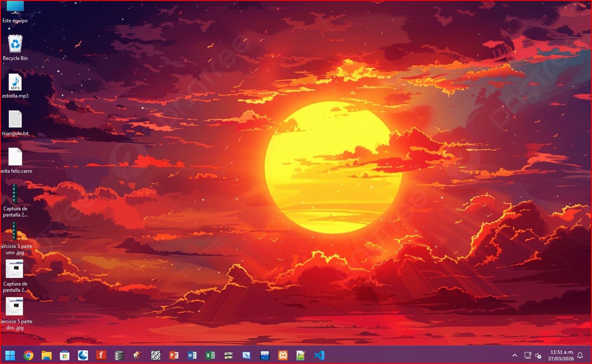This screenshot has height=364, width=592.
Task: Open the Windows Start menu
Action: 10,355
